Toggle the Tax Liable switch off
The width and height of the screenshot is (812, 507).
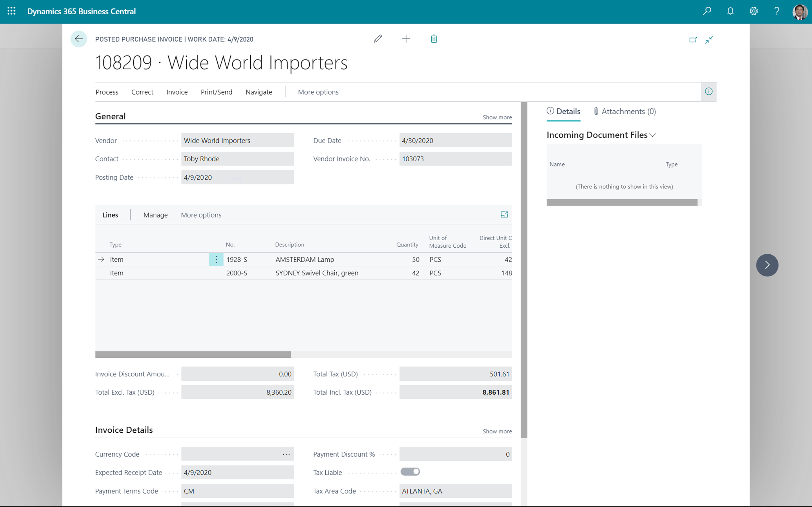[x=410, y=472]
